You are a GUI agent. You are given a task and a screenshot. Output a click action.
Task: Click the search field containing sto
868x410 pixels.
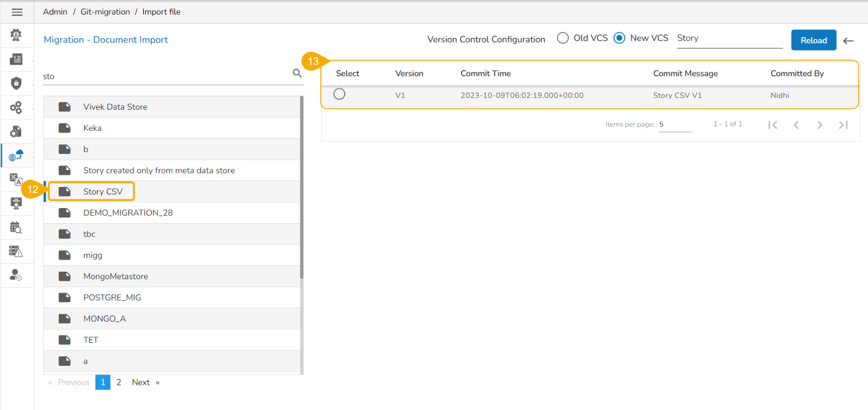point(165,76)
